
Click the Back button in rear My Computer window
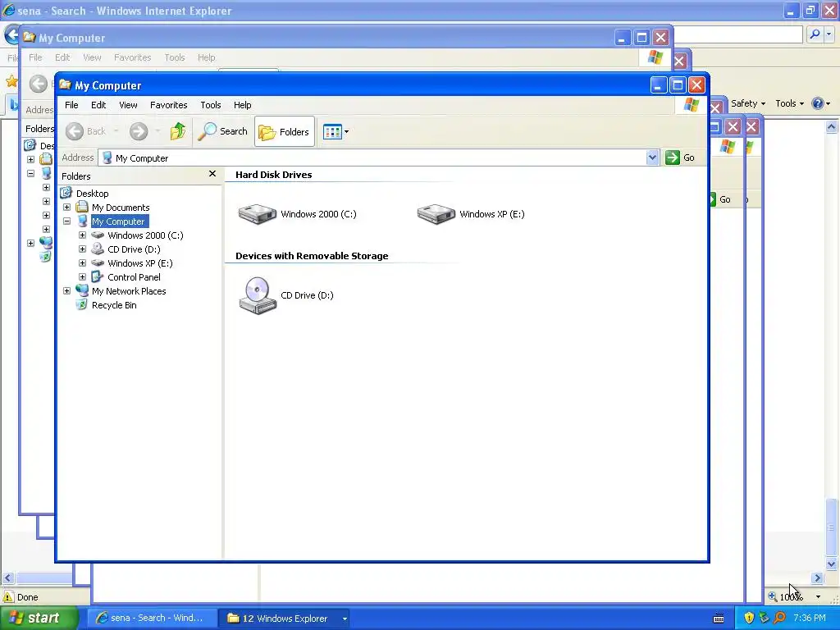tap(39, 84)
